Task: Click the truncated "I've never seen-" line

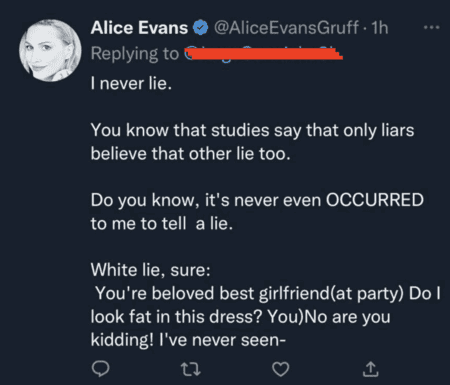Action: coord(222,340)
